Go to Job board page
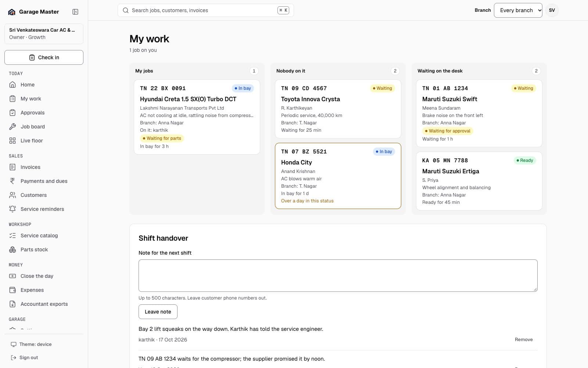This screenshot has height=368, width=588. (x=44, y=127)
